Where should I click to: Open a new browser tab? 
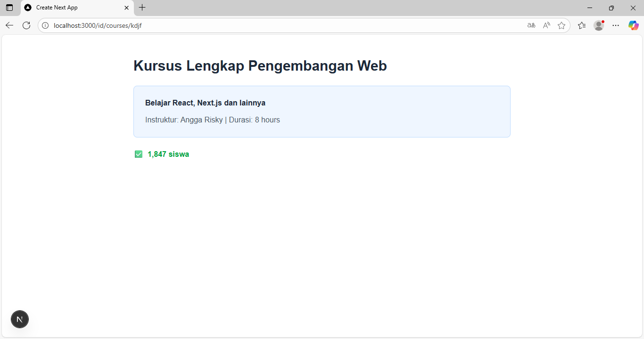pyautogui.click(x=142, y=8)
